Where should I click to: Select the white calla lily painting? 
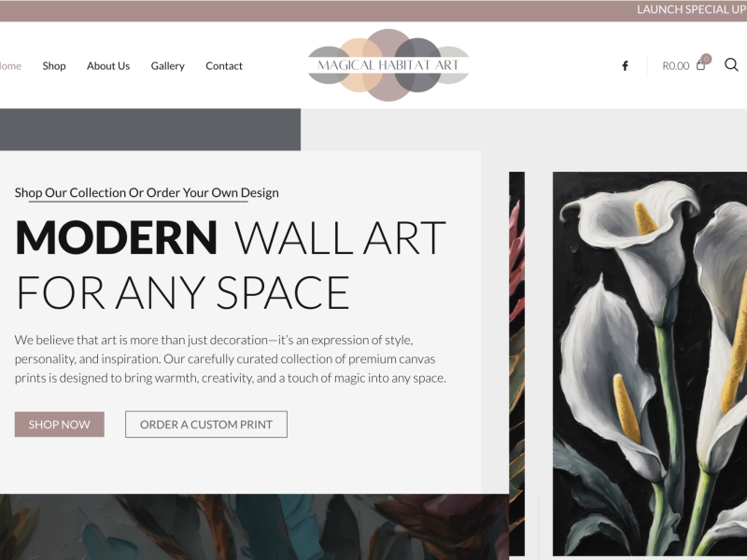pyautogui.click(x=650, y=364)
